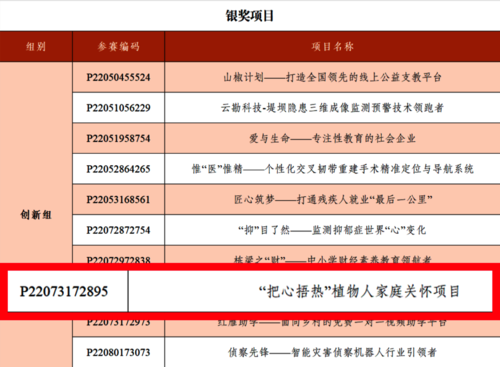This screenshot has height=367, width=500.
Task: Click the code cell P22051056229
Action: [118, 108]
